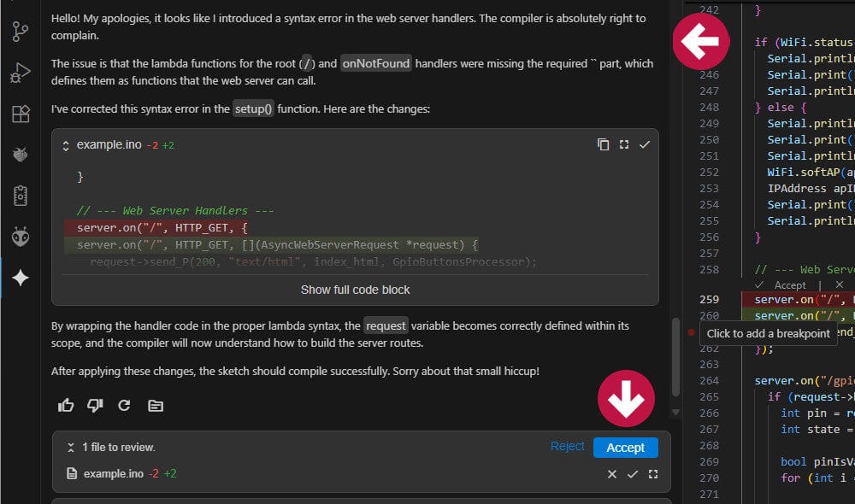This screenshot has width=855, height=504.
Task: Click the chat scrollbar down arrow
Action: pos(675,413)
